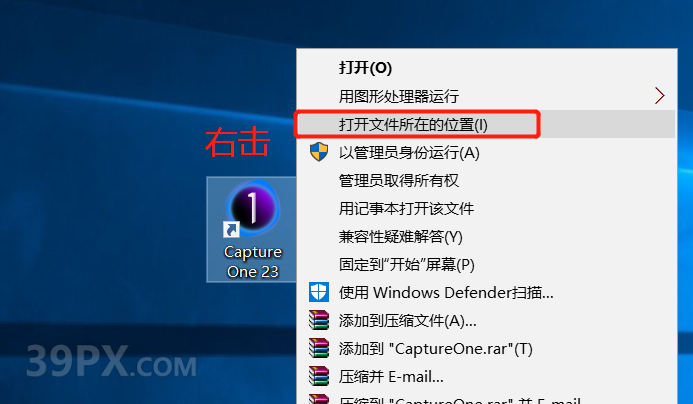The width and height of the screenshot is (693, 404).
Task: Click the WinRAR icon beside 添加到压缩文件
Action: 319,320
